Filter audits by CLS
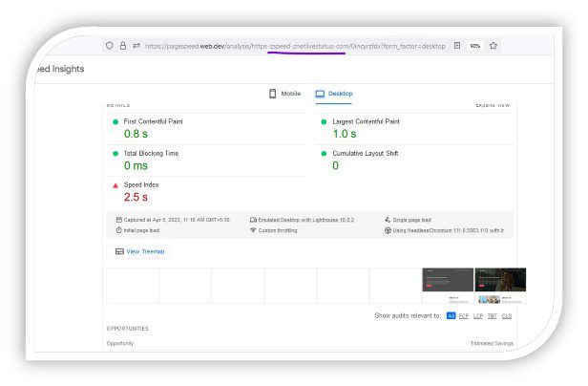The image size is (588, 386). point(507,315)
